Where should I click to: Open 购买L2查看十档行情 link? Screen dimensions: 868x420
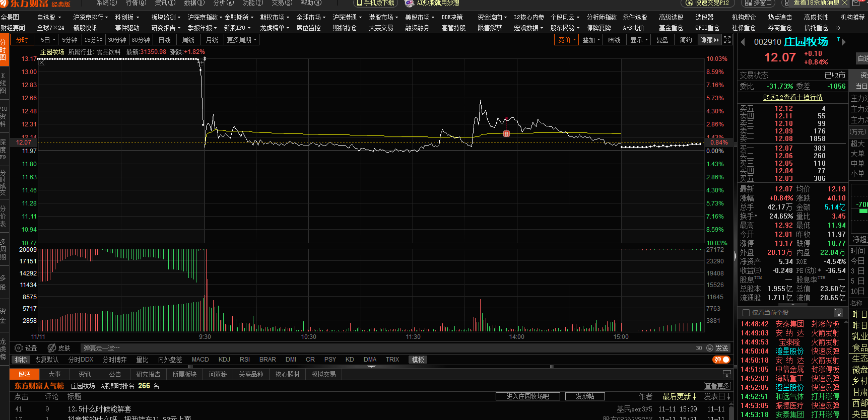point(792,98)
